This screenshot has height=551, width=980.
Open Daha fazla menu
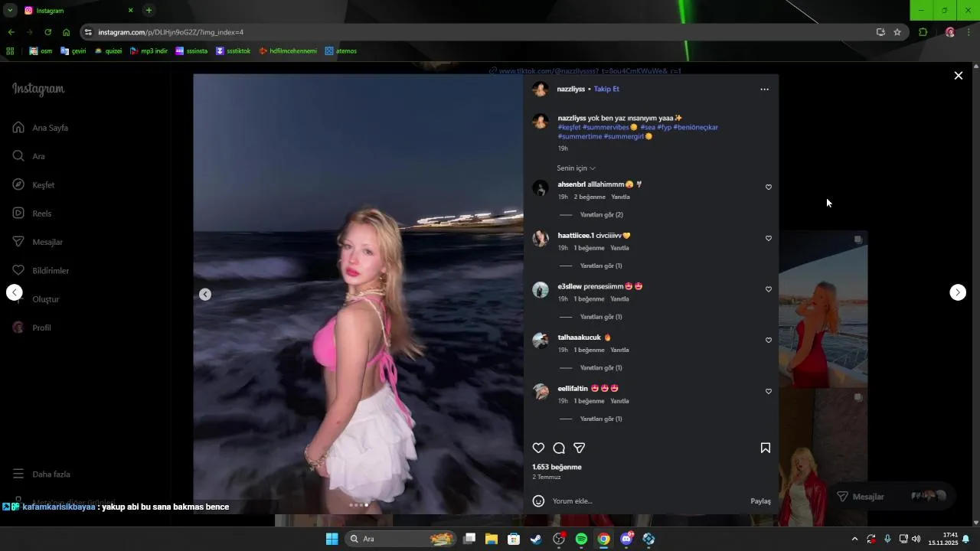[x=41, y=474]
